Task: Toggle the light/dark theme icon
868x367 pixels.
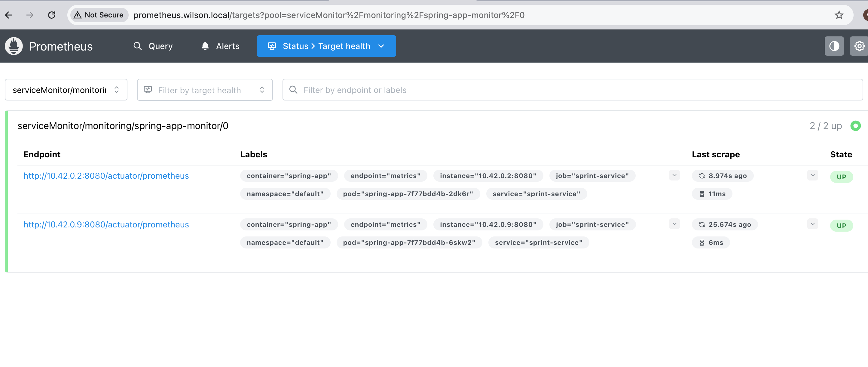Action: click(834, 46)
